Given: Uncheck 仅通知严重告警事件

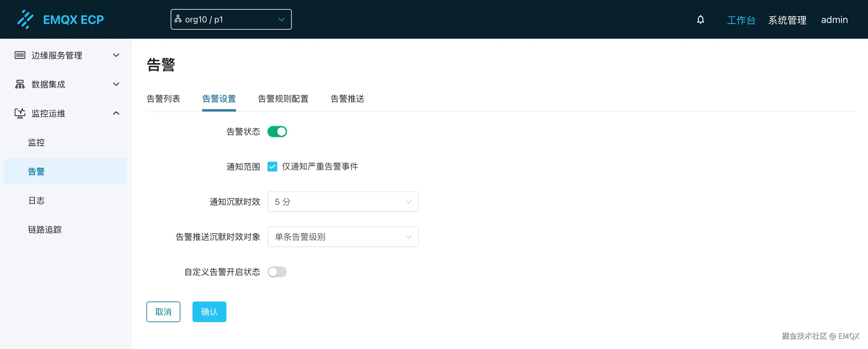Looking at the screenshot, I should tap(272, 167).
